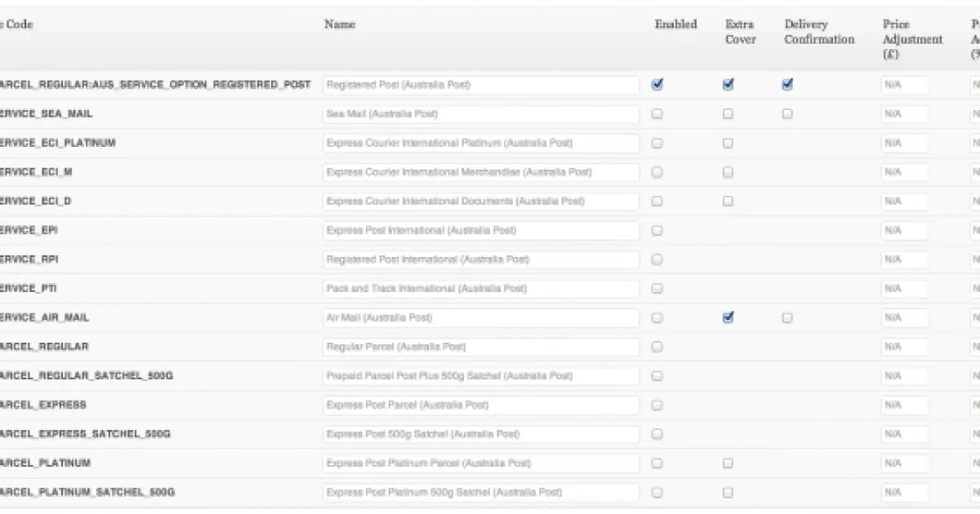Set price adjustment for Sea Mail
Viewport: 980px width, 514px height.
tap(904, 114)
